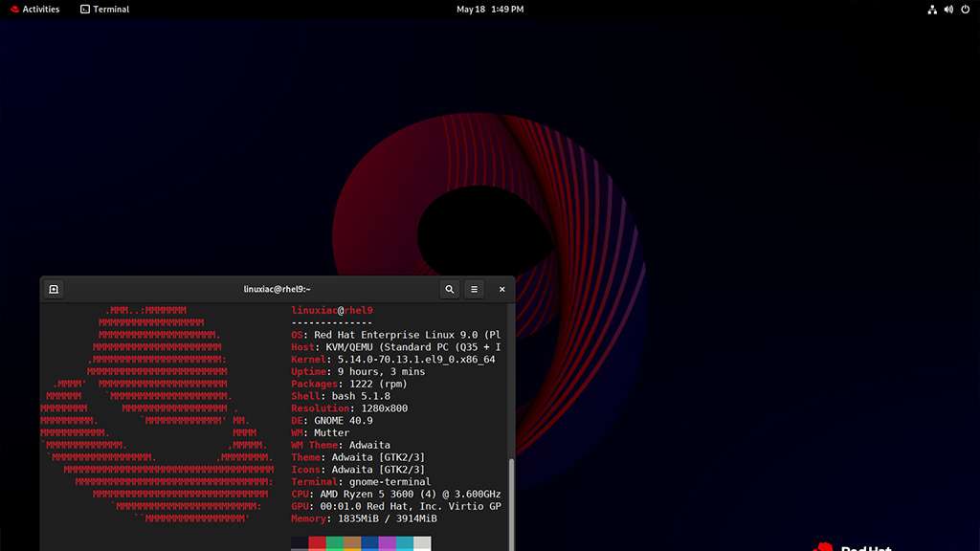Open the Activities overview
The height and width of the screenshot is (551, 980).
[x=35, y=10]
